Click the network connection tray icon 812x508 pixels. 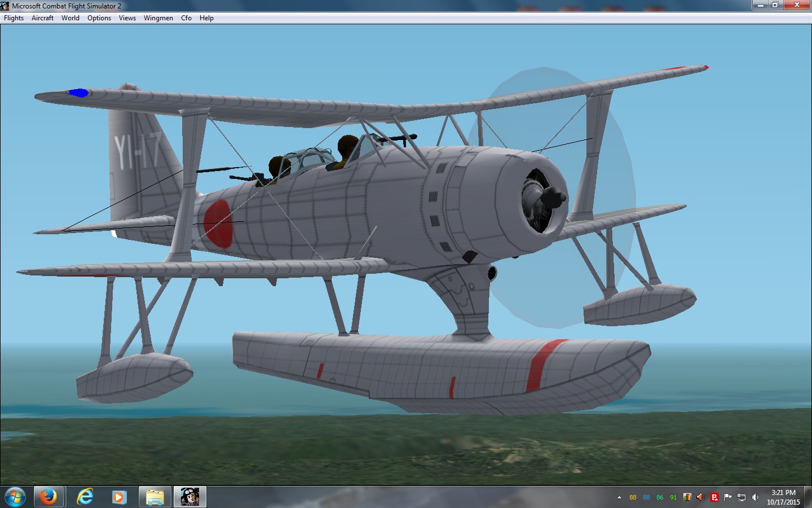[742, 497]
